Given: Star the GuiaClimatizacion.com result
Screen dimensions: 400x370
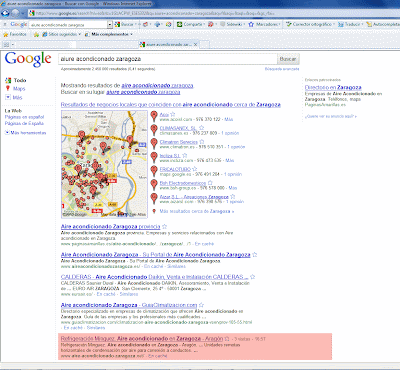Looking at the screenshot, I should pyautogui.click(x=201, y=305).
